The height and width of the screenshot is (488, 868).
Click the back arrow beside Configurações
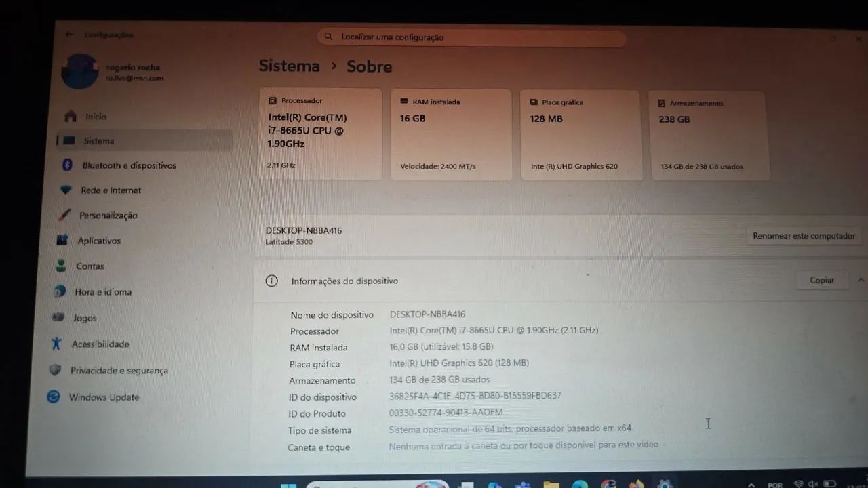coord(68,35)
